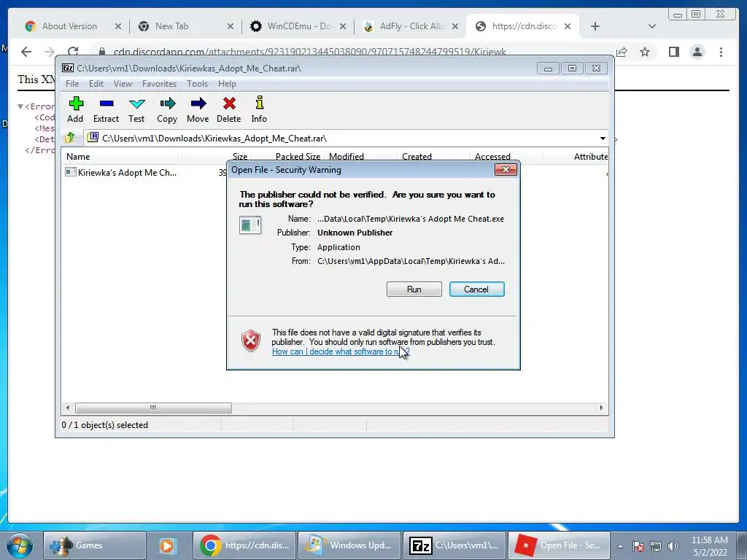
Task: Click the Extract toolbar icon
Action: point(106,109)
